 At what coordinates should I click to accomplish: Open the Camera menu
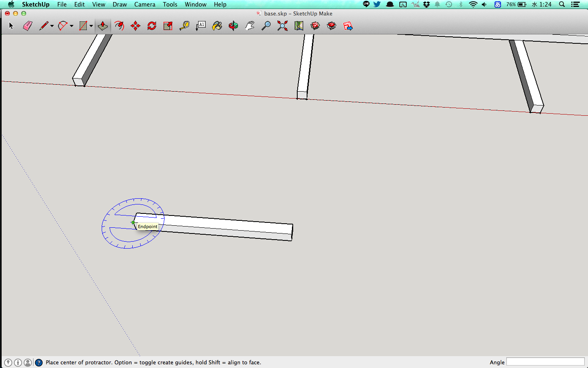[x=145, y=4]
